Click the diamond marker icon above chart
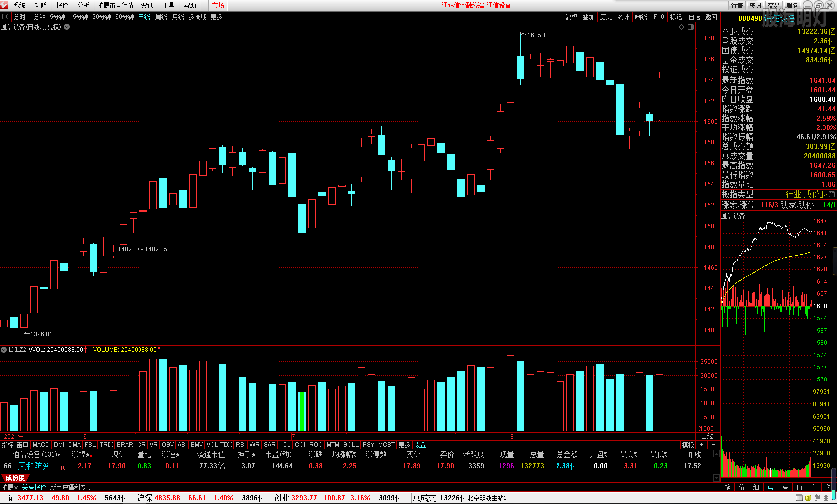The height and width of the screenshot is (504, 837). coord(682,27)
